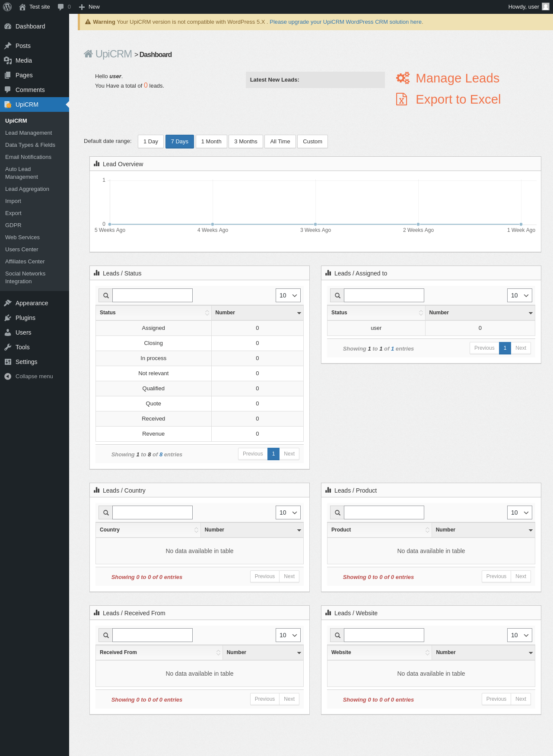Open Email Notifications submenu
Image resolution: width=553 pixels, height=756 pixels.
tap(28, 157)
